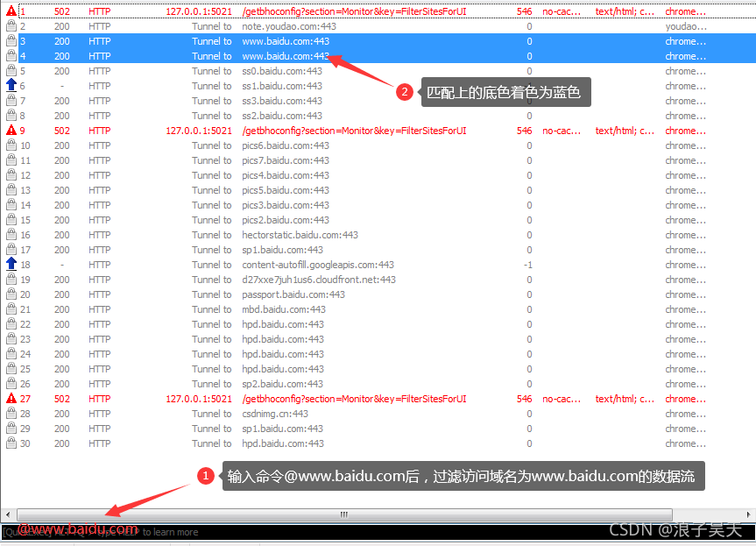Click the blue upload arrow icon of session 18
The image size is (756, 546).
point(11,265)
